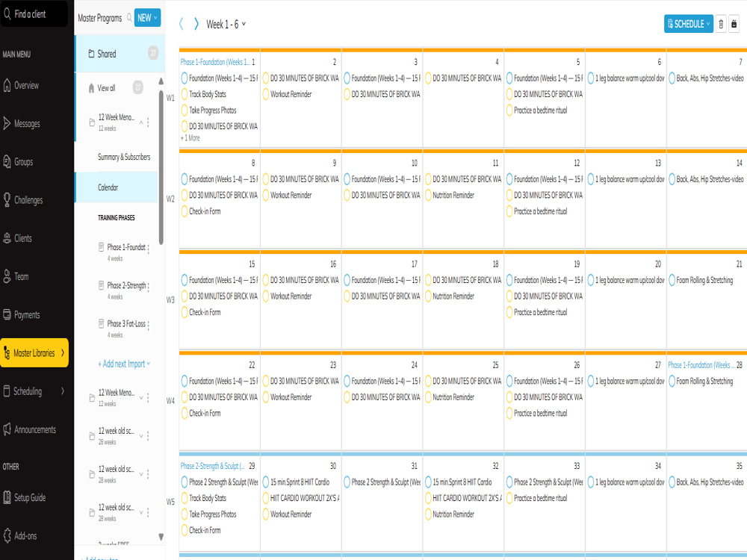
Task: Click the print icon beside trash
Action: click(734, 23)
